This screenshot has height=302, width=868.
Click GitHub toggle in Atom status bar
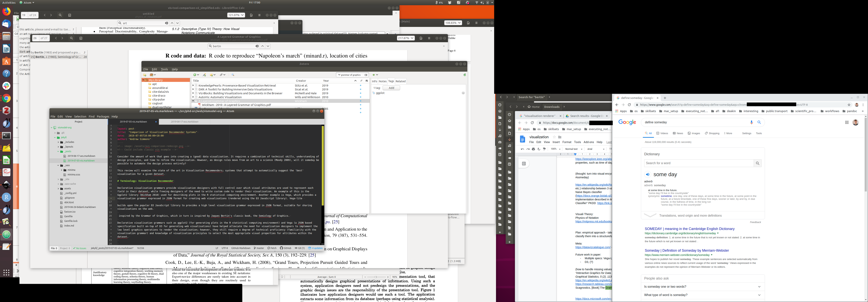(285, 248)
